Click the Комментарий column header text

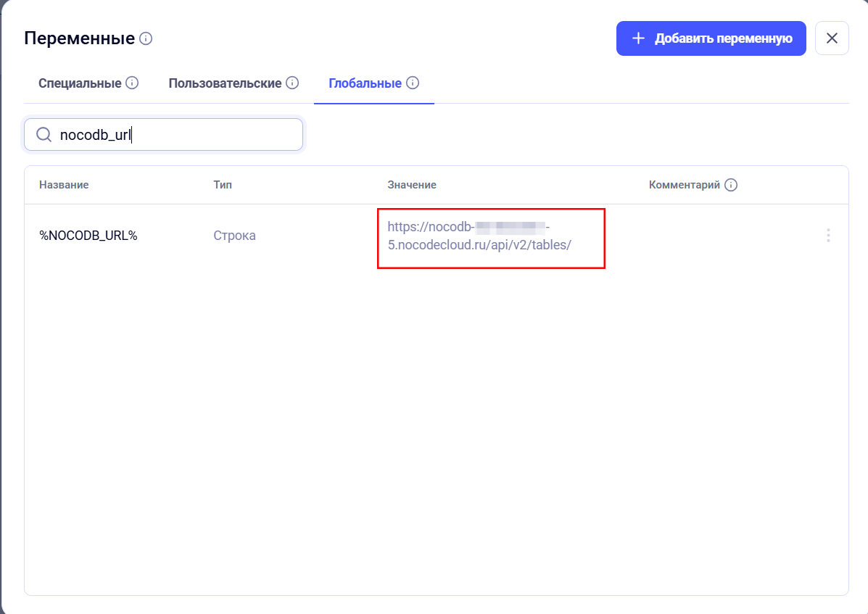684,185
